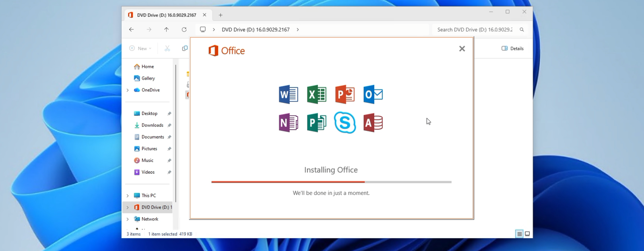Close the DVD Drive (D:) tab
644x251 pixels.
coord(204,15)
